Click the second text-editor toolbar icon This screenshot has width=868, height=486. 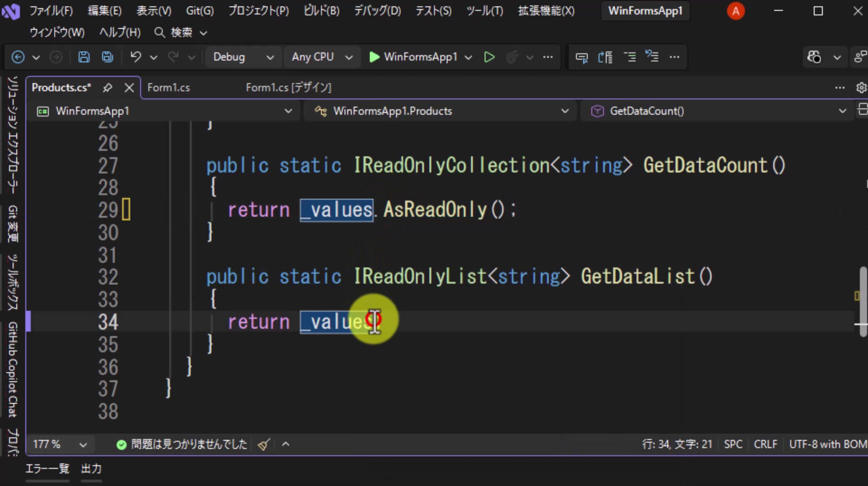[605, 57]
